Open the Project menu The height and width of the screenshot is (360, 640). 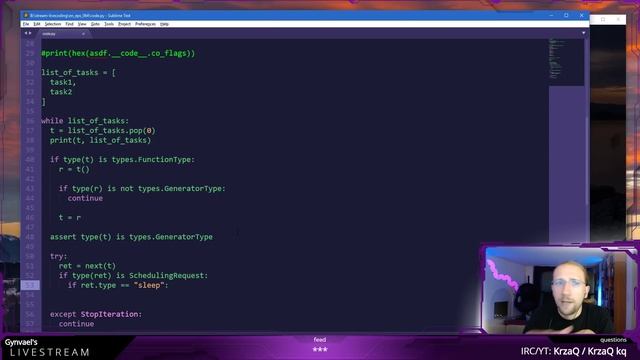tap(124, 24)
